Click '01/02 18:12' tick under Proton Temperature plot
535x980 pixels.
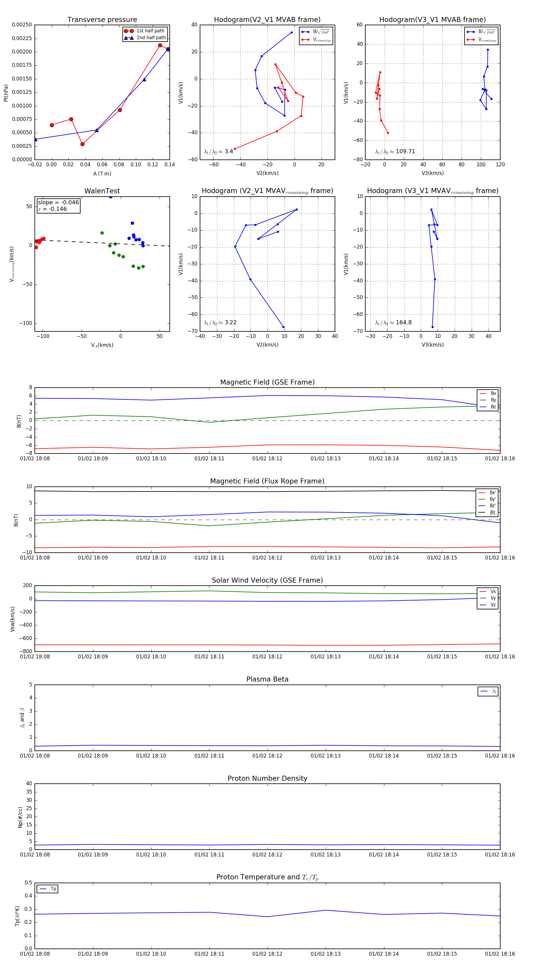click(x=267, y=954)
